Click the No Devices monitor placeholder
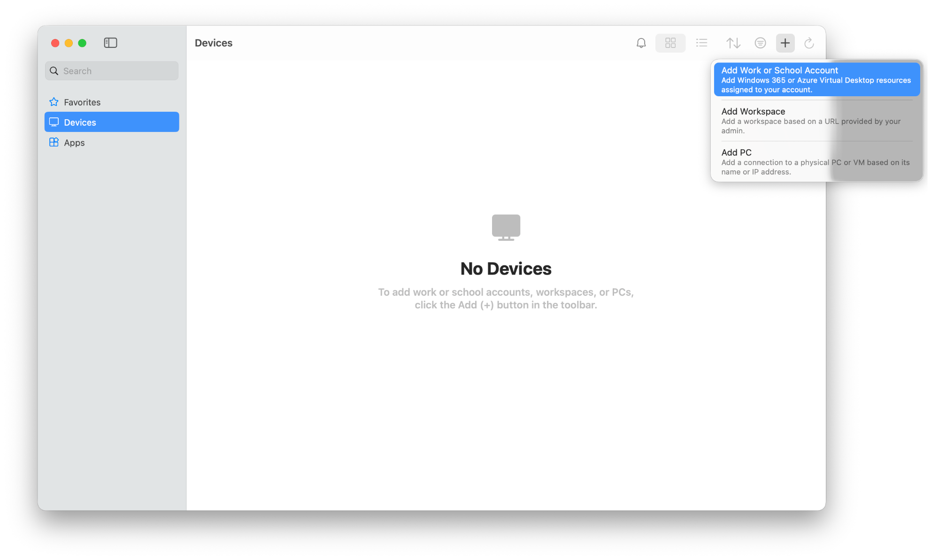Screen dimensions: 939x560 [506, 227]
